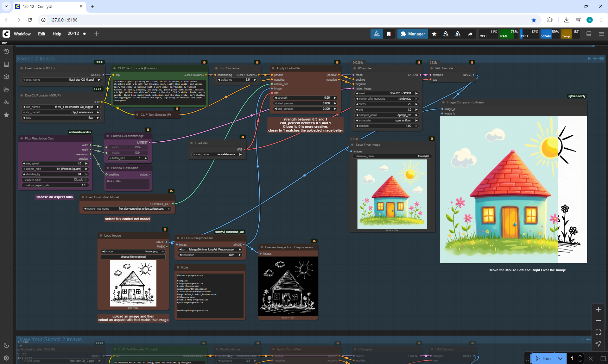Open the node library cube icon
Screen dimensions: 608x364
tap(6, 77)
